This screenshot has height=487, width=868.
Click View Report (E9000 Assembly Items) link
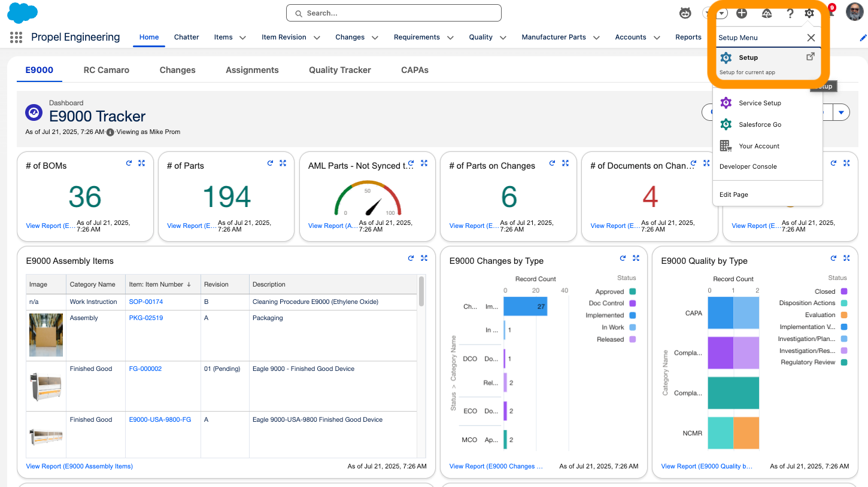80,466
